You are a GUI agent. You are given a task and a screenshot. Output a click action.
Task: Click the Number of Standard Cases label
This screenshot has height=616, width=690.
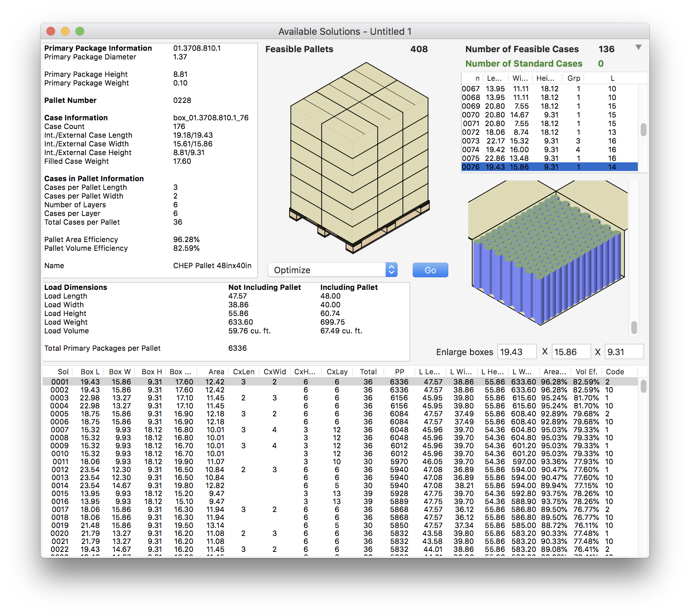(524, 64)
